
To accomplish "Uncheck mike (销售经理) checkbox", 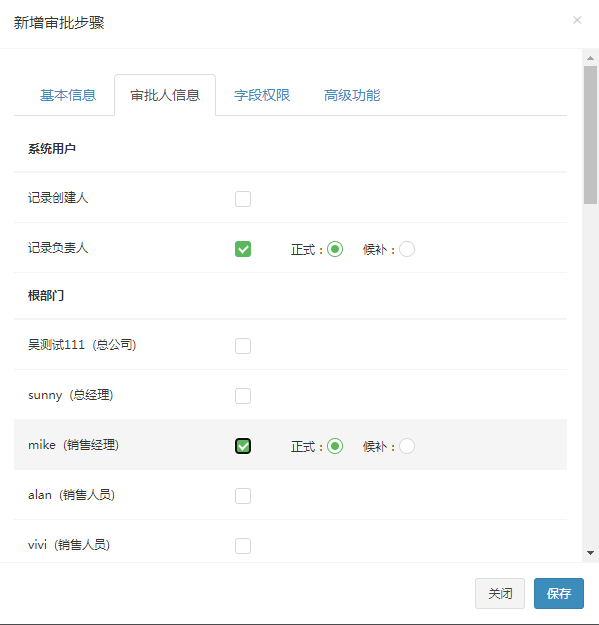I will coord(243,446).
